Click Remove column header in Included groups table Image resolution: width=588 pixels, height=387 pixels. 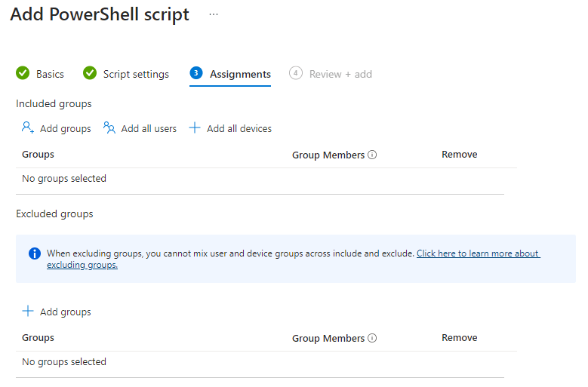(x=459, y=155)
